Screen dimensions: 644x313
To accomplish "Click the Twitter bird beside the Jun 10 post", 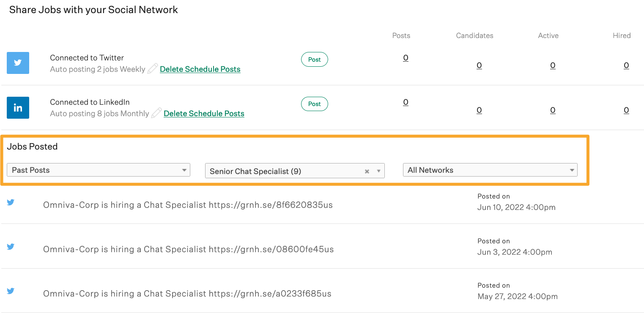I will coord(11,202).
